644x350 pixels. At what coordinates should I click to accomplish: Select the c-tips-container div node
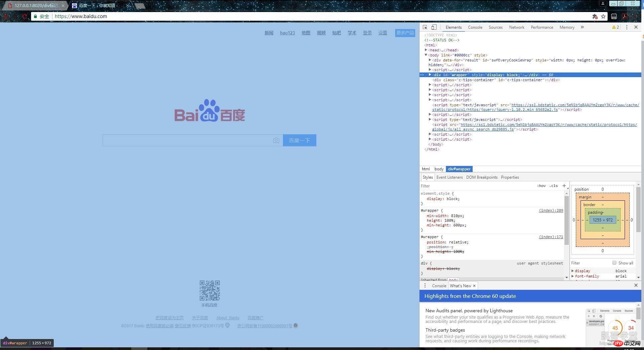coord(496,80)
